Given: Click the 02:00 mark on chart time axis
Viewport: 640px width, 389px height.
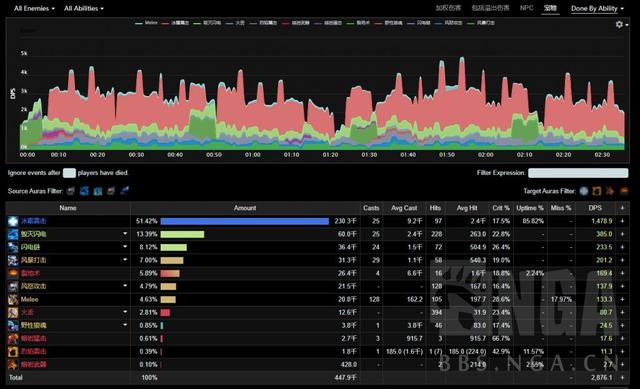Looking at the screenshot, I should 486,155.
